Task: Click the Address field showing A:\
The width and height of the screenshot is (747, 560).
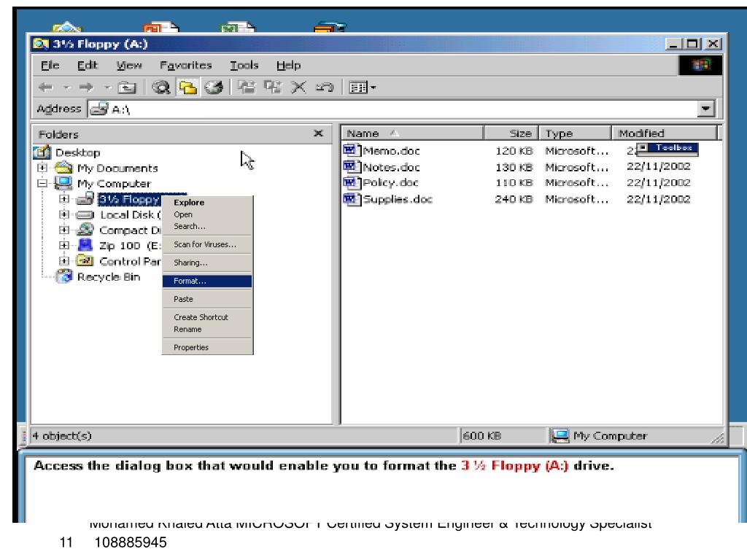Action: click(392, 109)
